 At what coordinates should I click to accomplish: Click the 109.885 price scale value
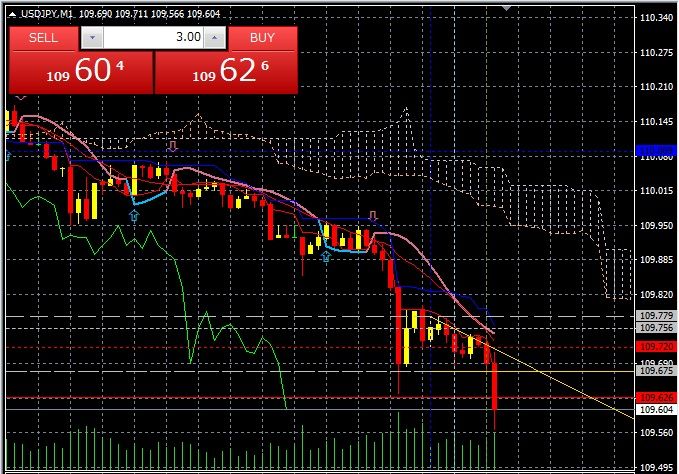656,260
